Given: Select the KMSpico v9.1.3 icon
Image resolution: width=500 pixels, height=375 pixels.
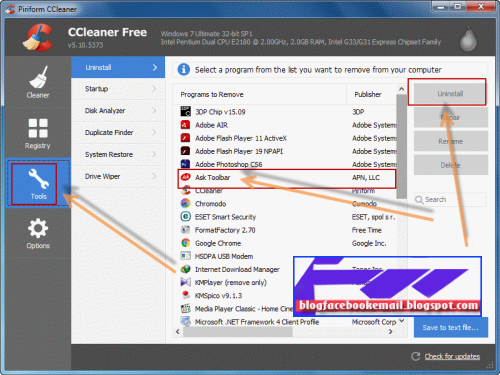Looking at the screenshot, I should pos(185,295).
